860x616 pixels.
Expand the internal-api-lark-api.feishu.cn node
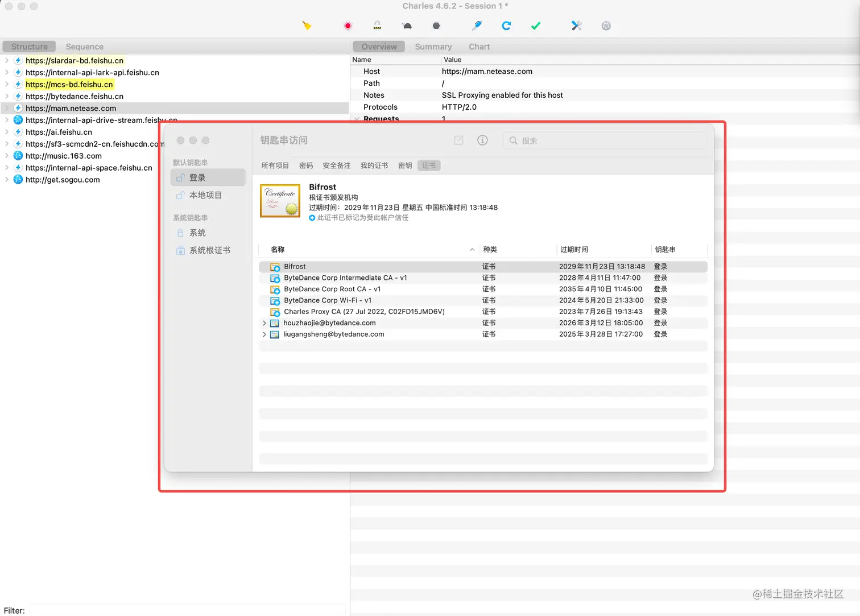pos(6,72)
